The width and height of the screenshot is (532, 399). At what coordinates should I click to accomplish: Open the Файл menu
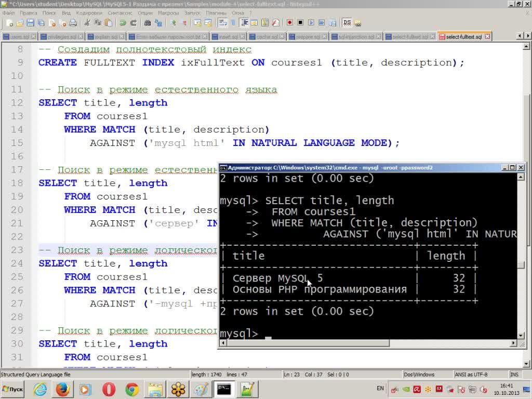tap(9, 13)
